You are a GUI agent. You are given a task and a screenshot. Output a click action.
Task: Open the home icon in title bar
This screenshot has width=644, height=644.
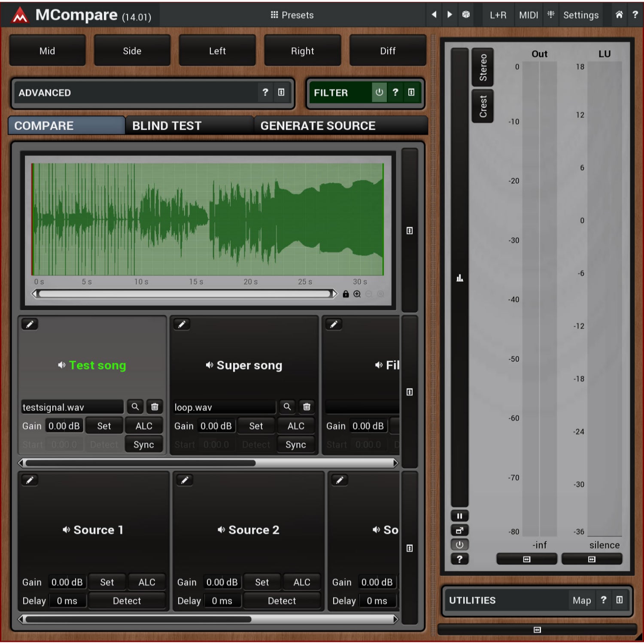(x=619, y=15)
